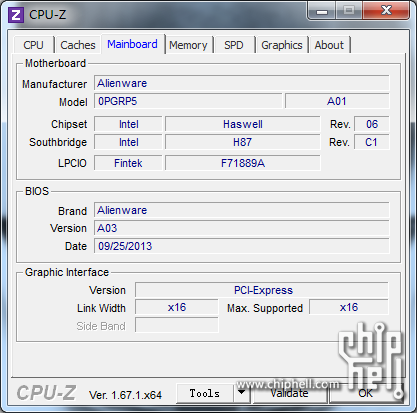Screen dimensions: 417x413
Task: Go to the Memory tab
Action: (x=188, y=45)
